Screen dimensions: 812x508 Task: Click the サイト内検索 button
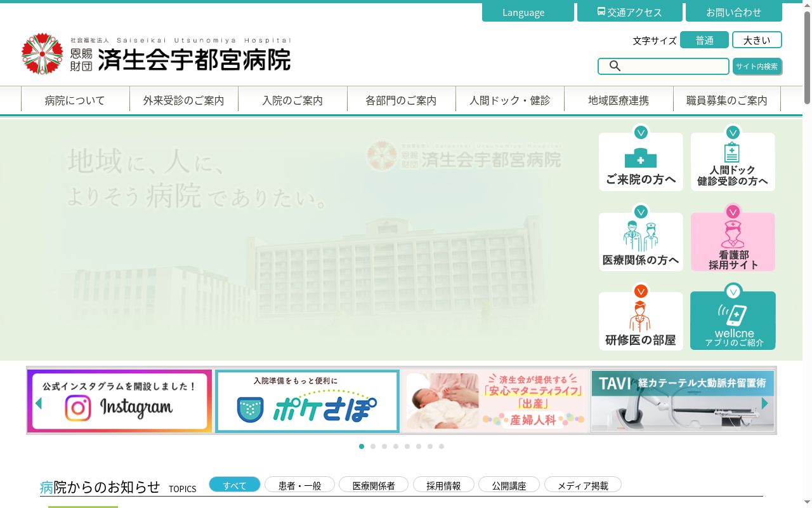(757, 66)
